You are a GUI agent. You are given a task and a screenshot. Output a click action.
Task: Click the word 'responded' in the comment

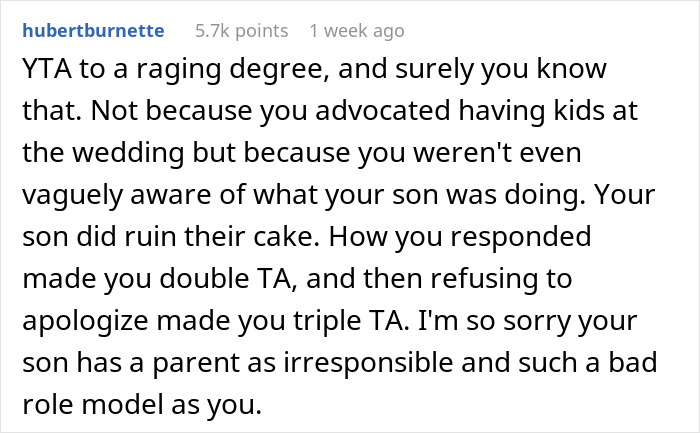(x=520, y=237)
